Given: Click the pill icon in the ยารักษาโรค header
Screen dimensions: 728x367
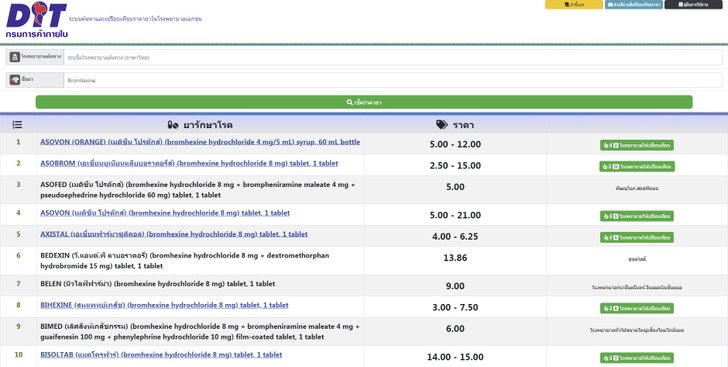Looking at the screenshot, I should 173,125.
